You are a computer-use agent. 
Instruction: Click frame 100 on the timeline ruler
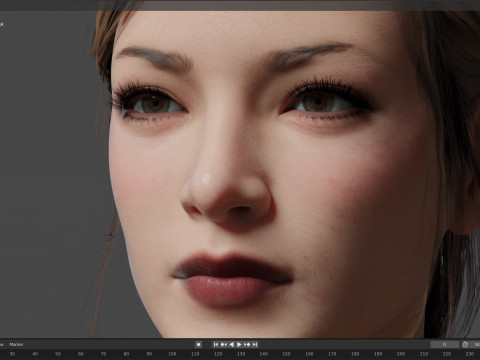pos(172,354)
